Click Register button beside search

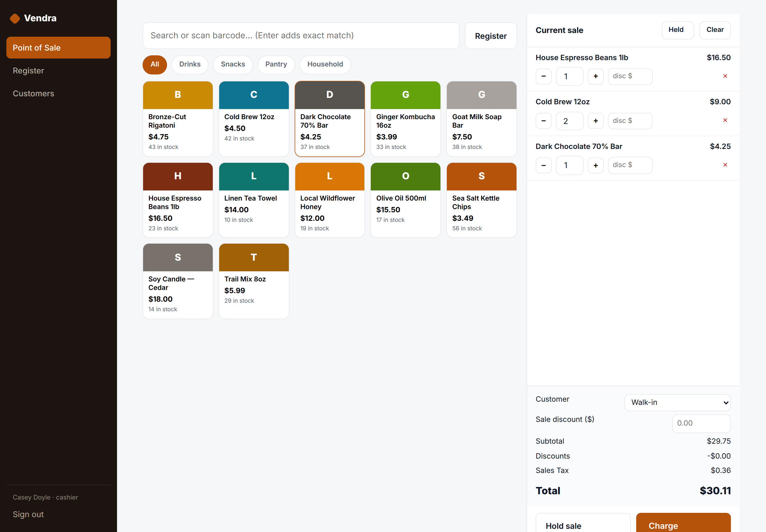(x=491, y=36)
